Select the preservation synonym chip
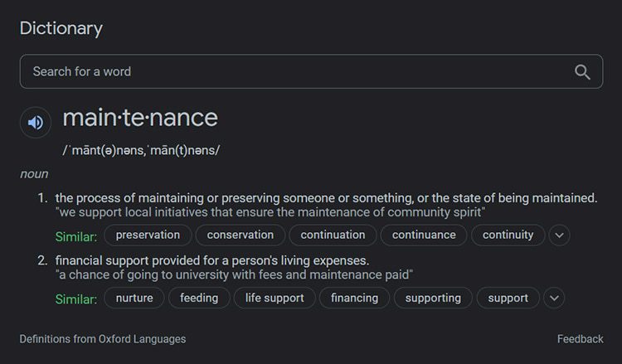The height and width of the screenshot is (364, 622). [148, 235]
